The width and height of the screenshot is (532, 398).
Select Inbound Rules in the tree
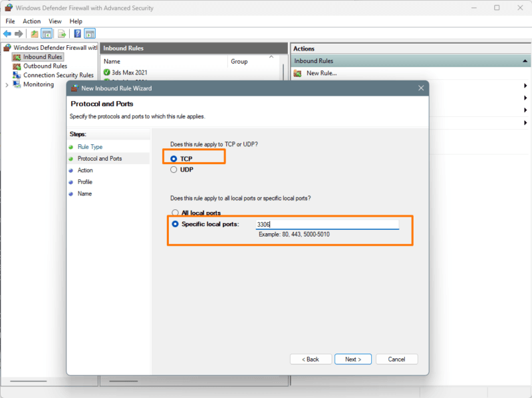(x=43, y=57)
